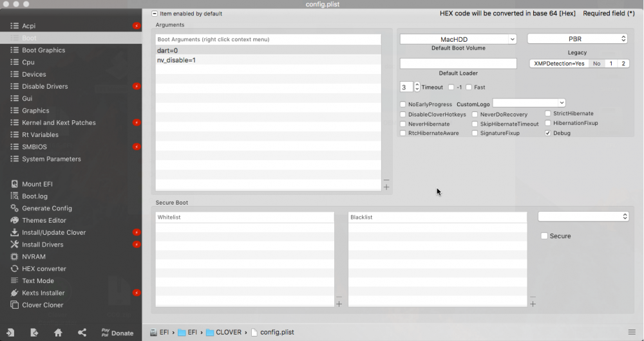The width and height of the screenshot is (644, 341).
Task: Check the NeverDoRecovery option
Action: [x=475, y=115]
